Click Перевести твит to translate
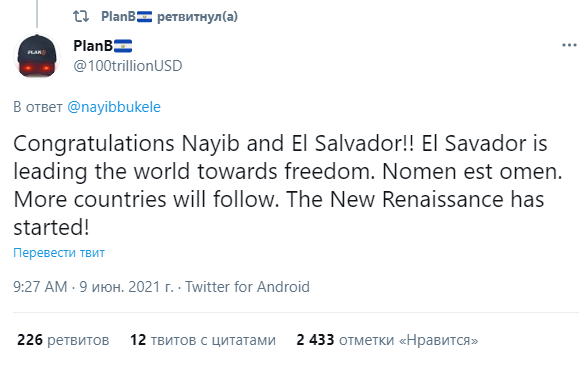 click(x=59, y=252)
